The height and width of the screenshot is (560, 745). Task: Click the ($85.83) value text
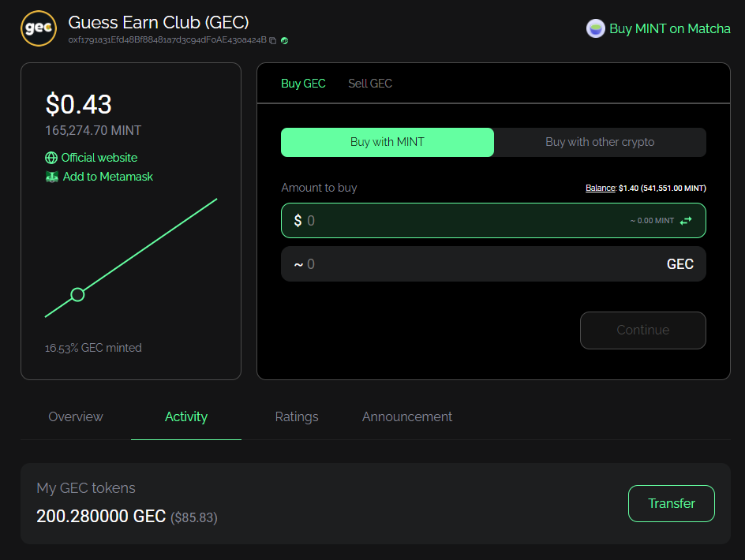pyautogui.click(x=194, y=517)
